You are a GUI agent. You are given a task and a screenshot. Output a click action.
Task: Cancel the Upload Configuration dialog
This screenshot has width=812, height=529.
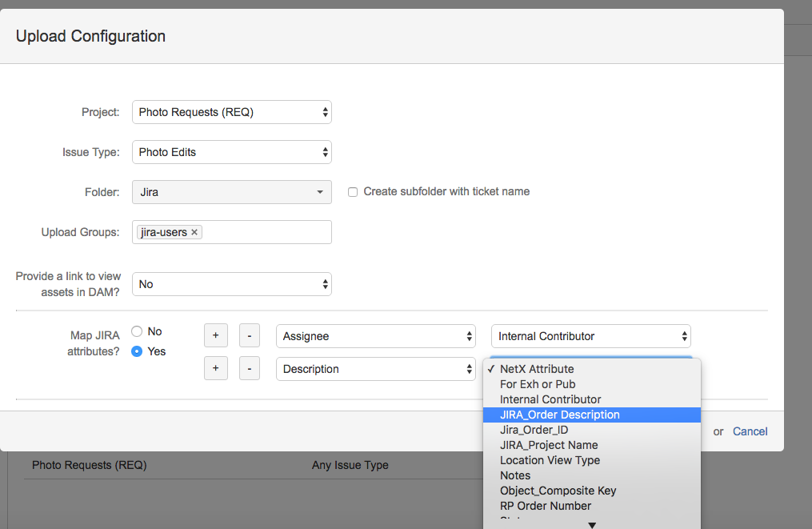coord(750,431)
